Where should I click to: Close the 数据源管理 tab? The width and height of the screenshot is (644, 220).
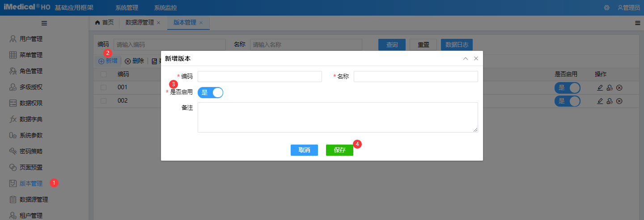158,23
